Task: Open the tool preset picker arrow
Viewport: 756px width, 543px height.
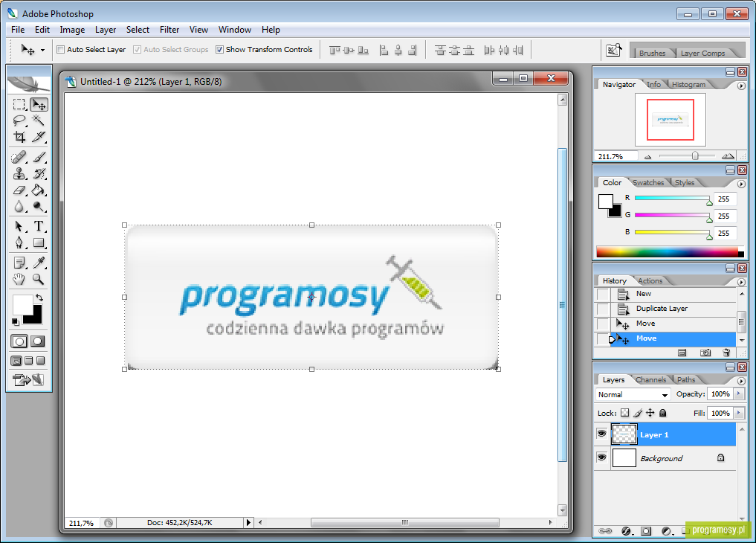Action: [x=42, y=50]
